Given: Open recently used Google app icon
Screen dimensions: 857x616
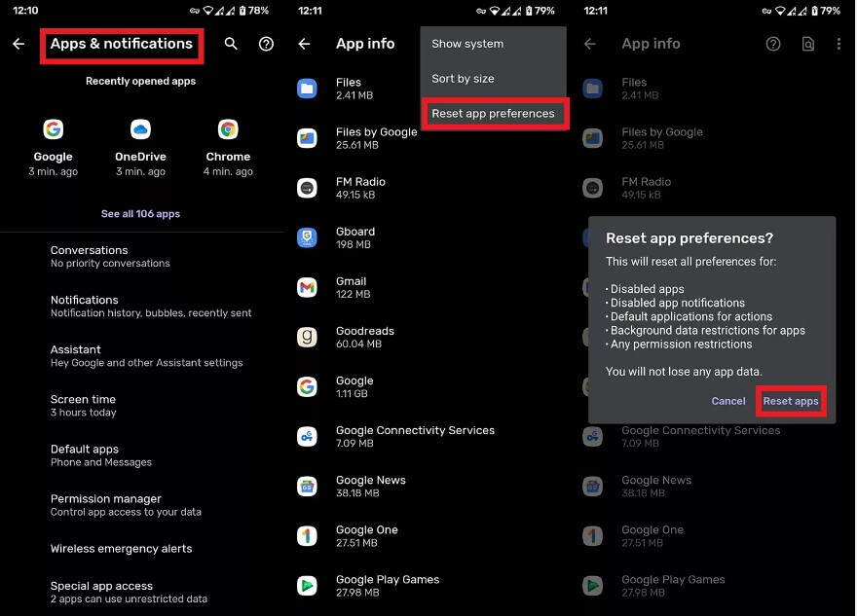Looking at the screenshot, I should (53, 129).
